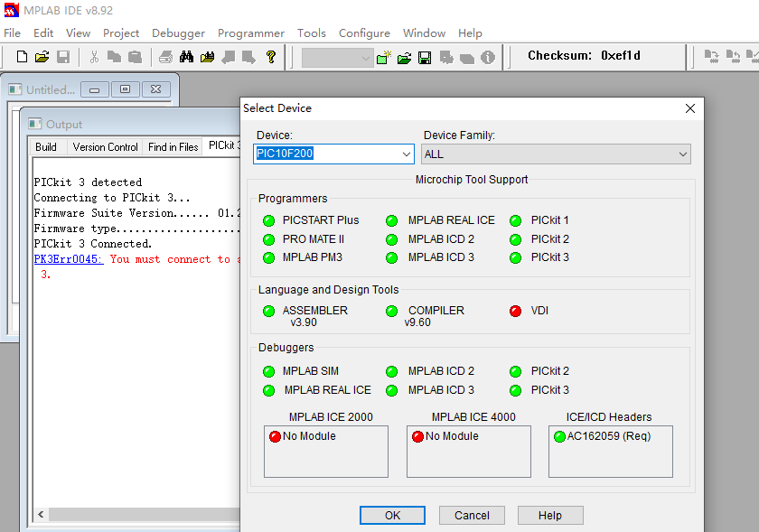
Task: Click OK in Select Device dialog
Action: (x=392, y=515)
